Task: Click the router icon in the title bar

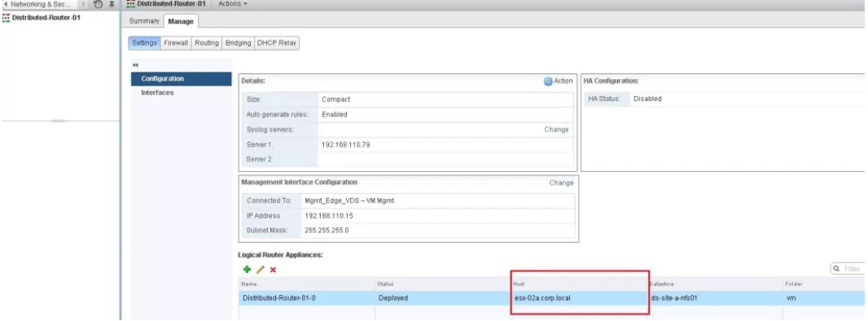Action: point(130,4)
